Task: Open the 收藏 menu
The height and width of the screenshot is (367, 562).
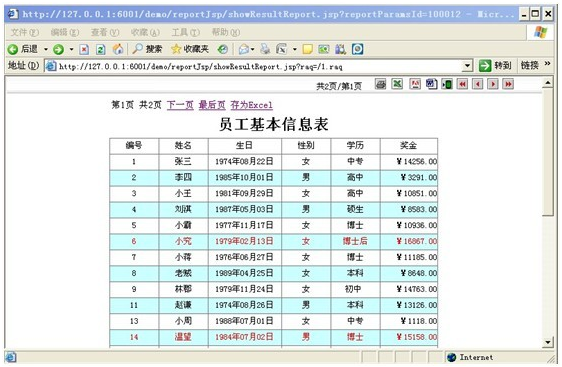Action: click(145, 33)
